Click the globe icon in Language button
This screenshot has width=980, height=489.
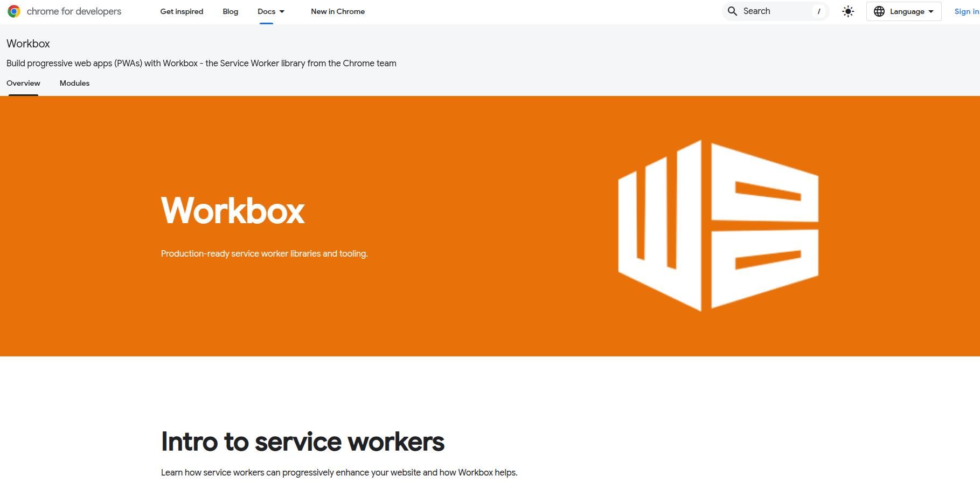click(879, 11)
